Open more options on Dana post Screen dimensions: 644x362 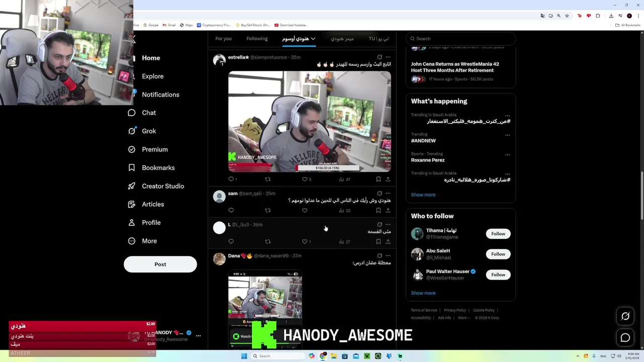388,256
